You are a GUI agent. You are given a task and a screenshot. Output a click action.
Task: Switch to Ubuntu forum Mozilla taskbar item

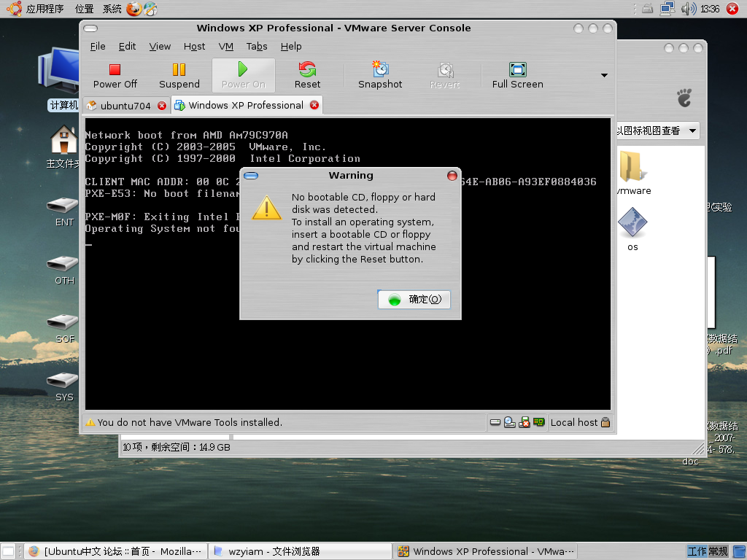[116, 551]
